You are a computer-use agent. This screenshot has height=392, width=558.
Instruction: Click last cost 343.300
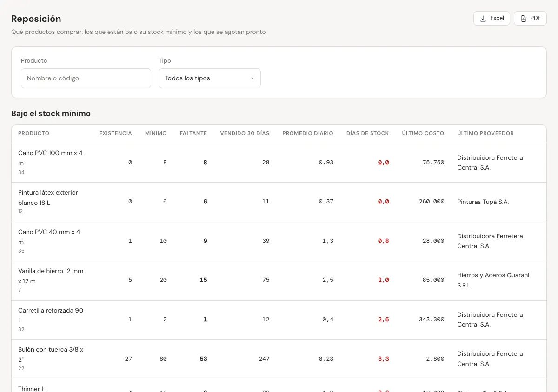(x=432, y=320)
